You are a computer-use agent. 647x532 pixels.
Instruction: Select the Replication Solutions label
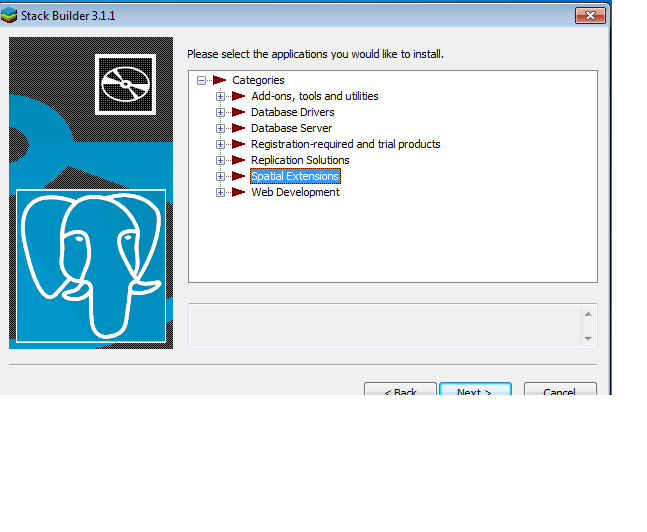point(300,160)
